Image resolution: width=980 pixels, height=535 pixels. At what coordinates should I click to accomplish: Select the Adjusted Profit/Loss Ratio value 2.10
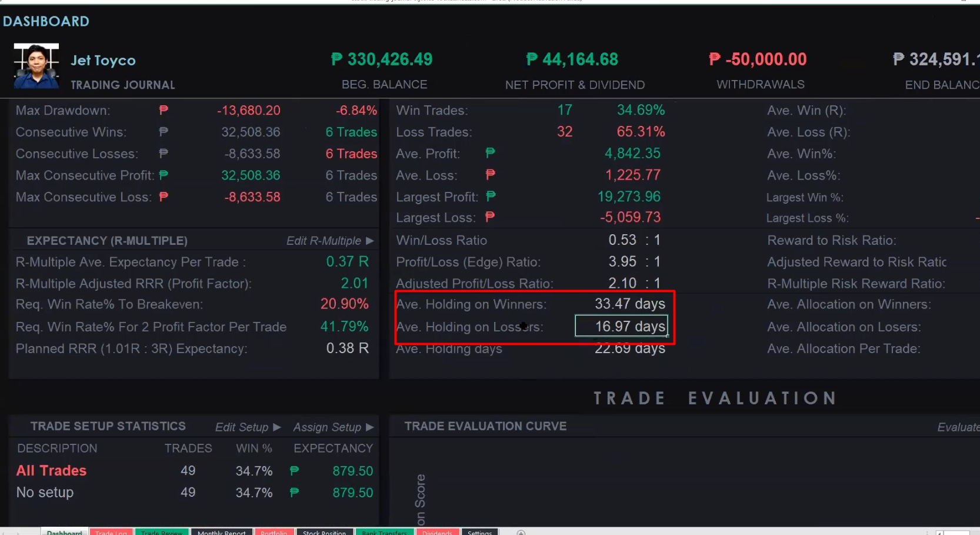click(622, 283)
